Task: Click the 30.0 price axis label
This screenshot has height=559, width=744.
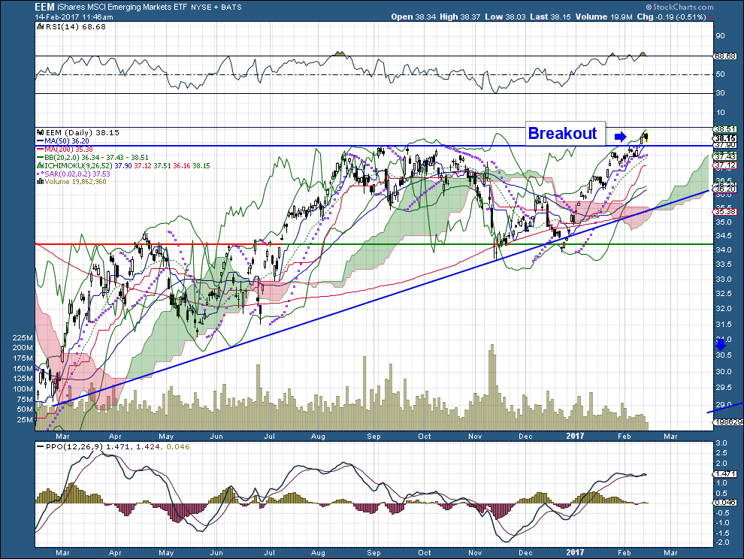Action: (x=724, y=372)
